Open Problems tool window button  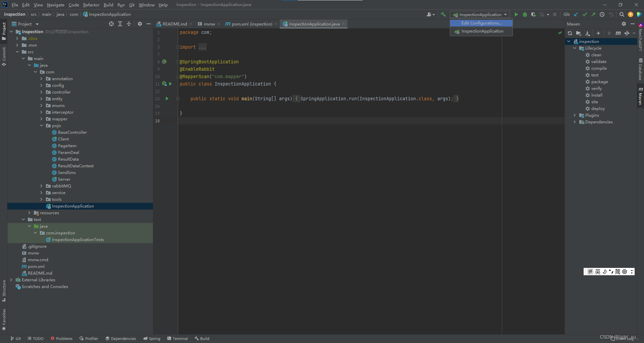point(61,339)
